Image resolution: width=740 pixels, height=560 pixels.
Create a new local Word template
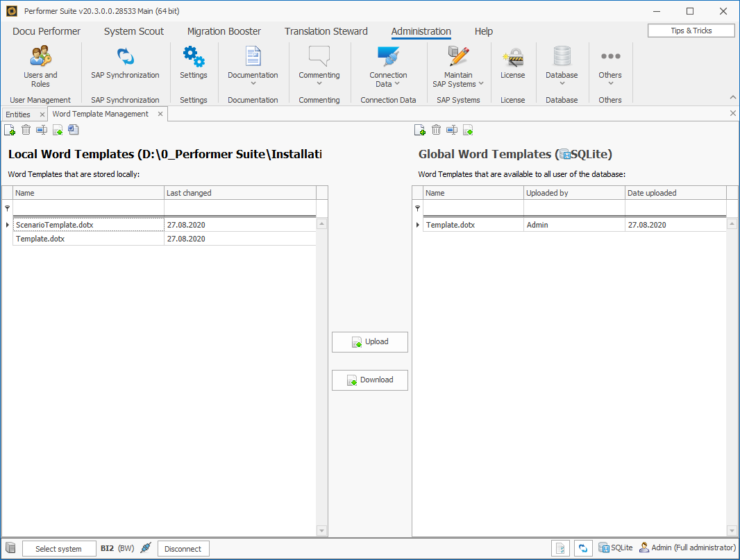[x=10, y=130]
